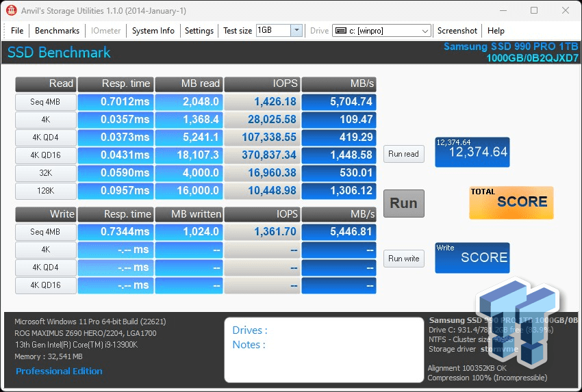This screenshot has width=582, height=392.
Task: Select the 32K read test button
Action: (46, 173)
